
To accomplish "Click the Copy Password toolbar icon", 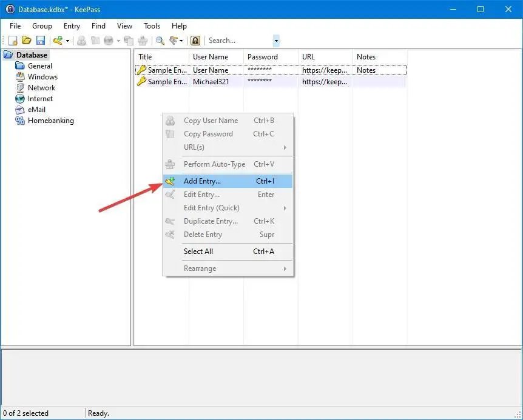I will [x=95, y=41].
